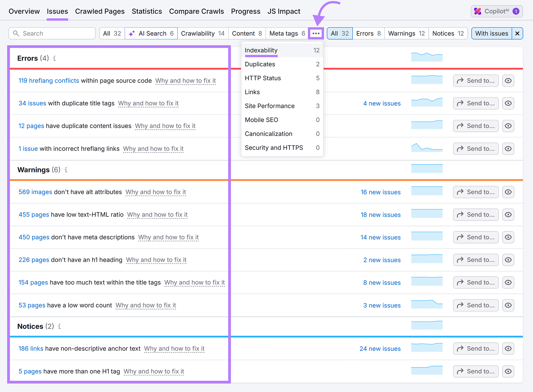Open the Copilot AI panel
The image size is (533, 392).
click(496, 11)
